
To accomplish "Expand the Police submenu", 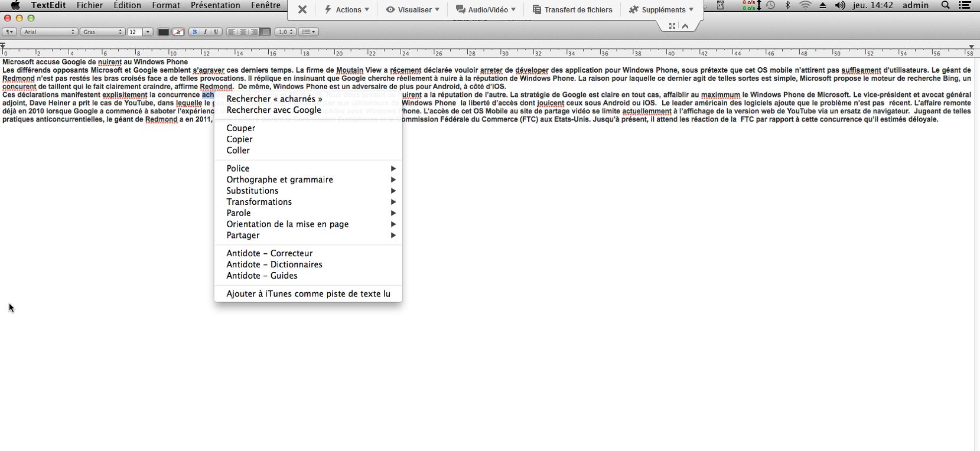I will pyautogui.click(x=308, y=168).
